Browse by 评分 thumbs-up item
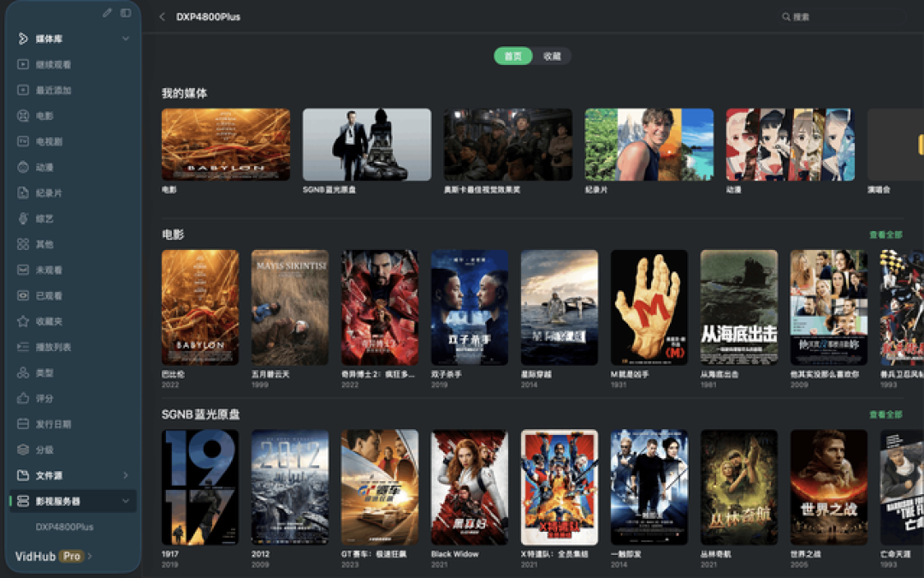924x578 pixels. pos(74,399)
